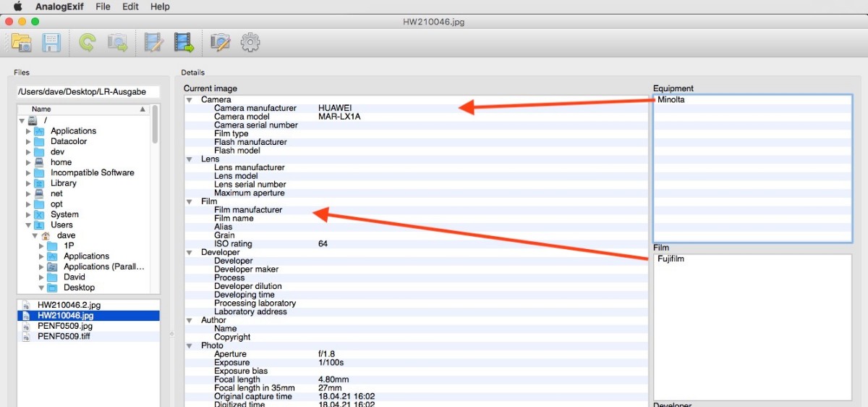Open settings with the gear icon
Image resolution: width=868 pixels, height=407 pixels.
pyautogui.click(x=250, y=43)
